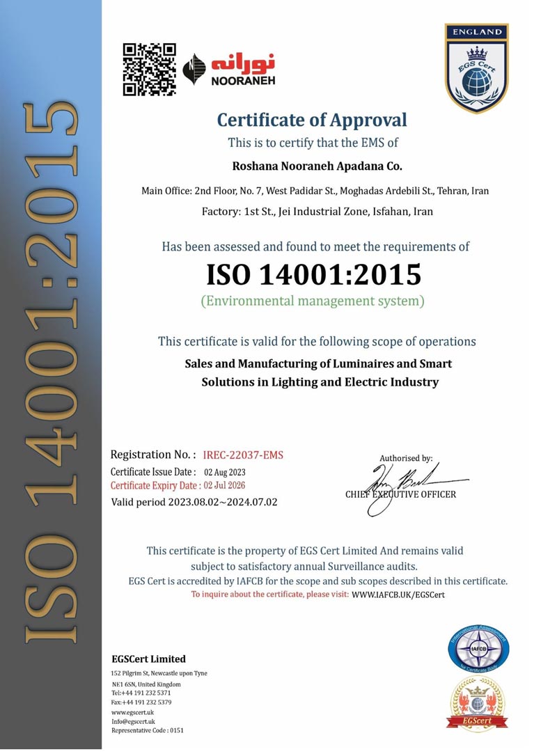Click the red Persian Nooraneh wordmark

coord(243,63)
